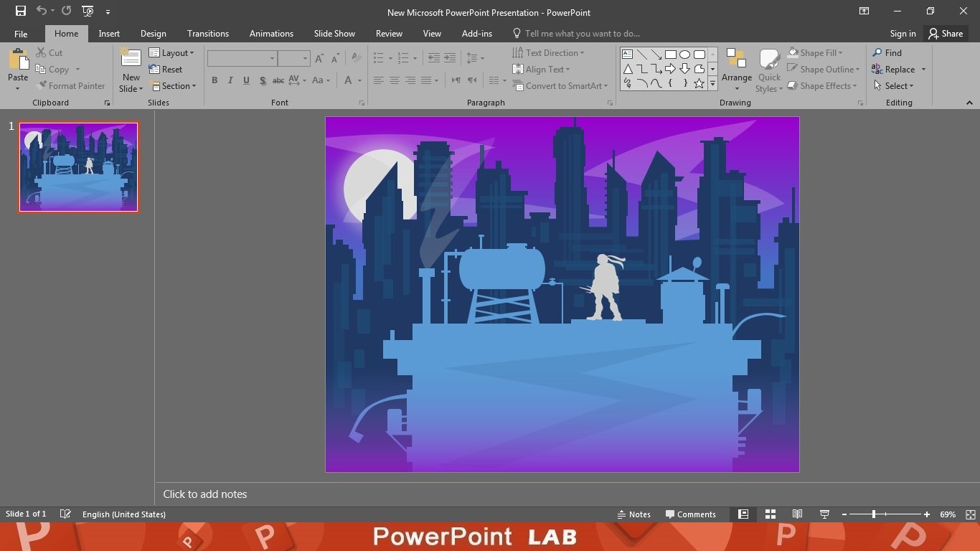The width and height of the screenshot is (980, 551).
Task: Switch to the Animations tab
Action: tap(271, 34)
